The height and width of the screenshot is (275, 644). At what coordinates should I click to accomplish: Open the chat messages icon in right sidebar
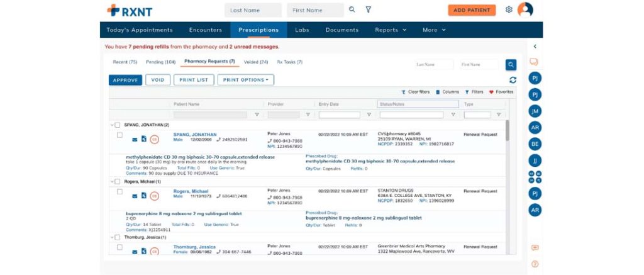[x=534, y=62]
